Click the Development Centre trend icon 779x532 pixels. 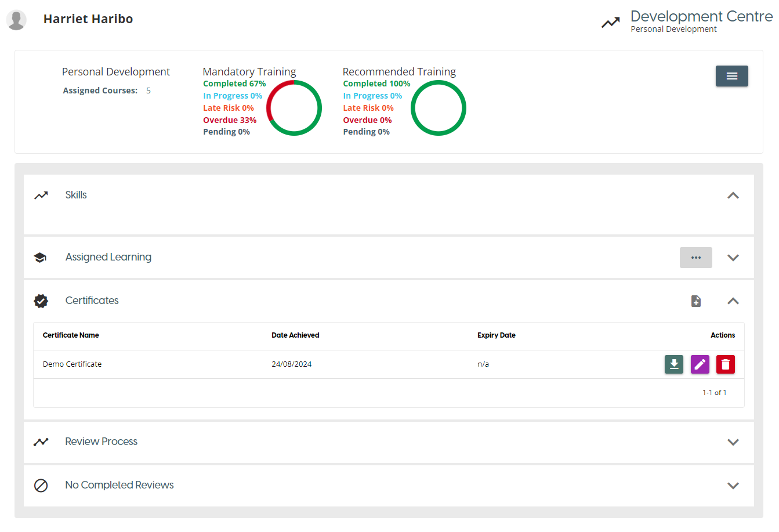coord(610,23)
